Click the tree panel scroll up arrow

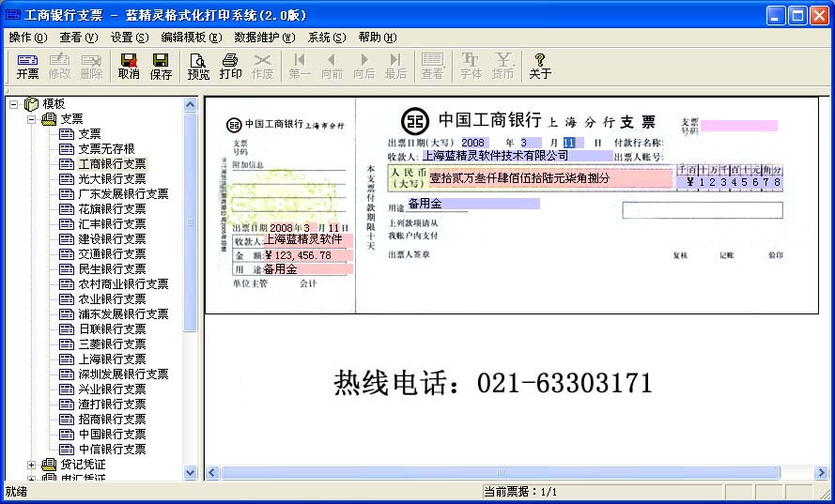coord(190,104)
